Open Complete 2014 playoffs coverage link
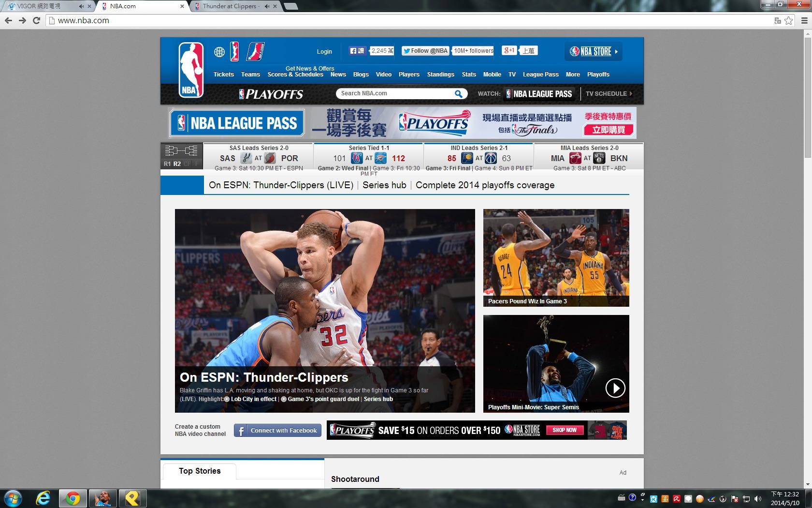Image resolution: width=812 pixels, height=508 pixels. [x=485, y=185]
